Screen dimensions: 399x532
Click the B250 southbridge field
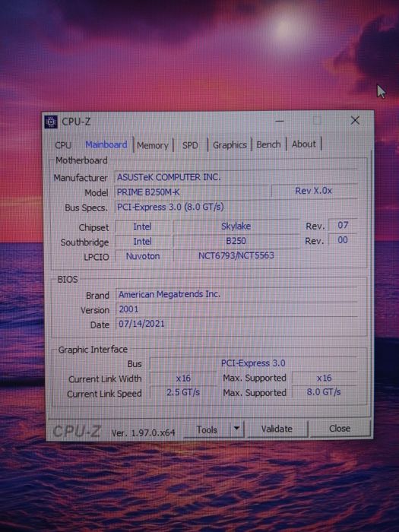click(236, 241)
